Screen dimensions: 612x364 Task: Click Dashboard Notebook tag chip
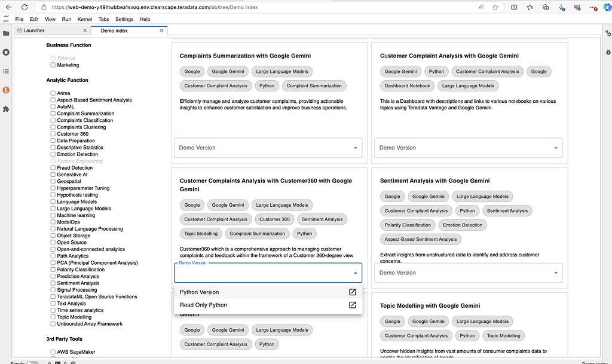click(x=407, y=86)
